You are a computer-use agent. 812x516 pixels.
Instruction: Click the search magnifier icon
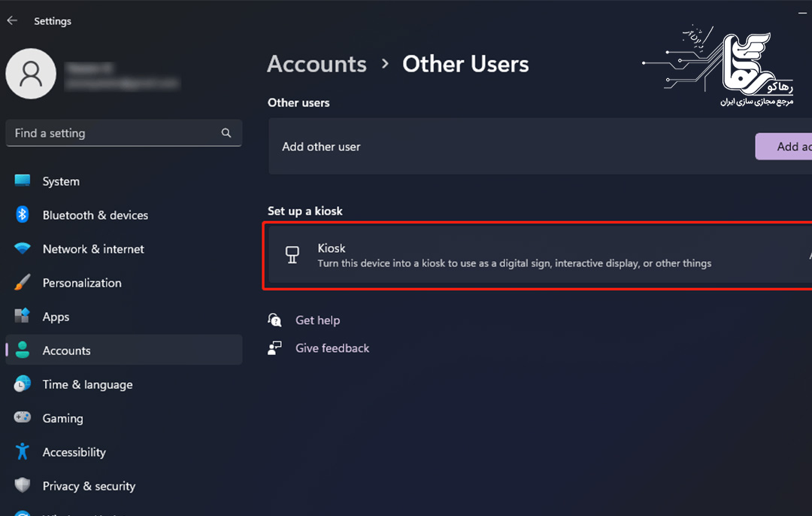[226, 133]
